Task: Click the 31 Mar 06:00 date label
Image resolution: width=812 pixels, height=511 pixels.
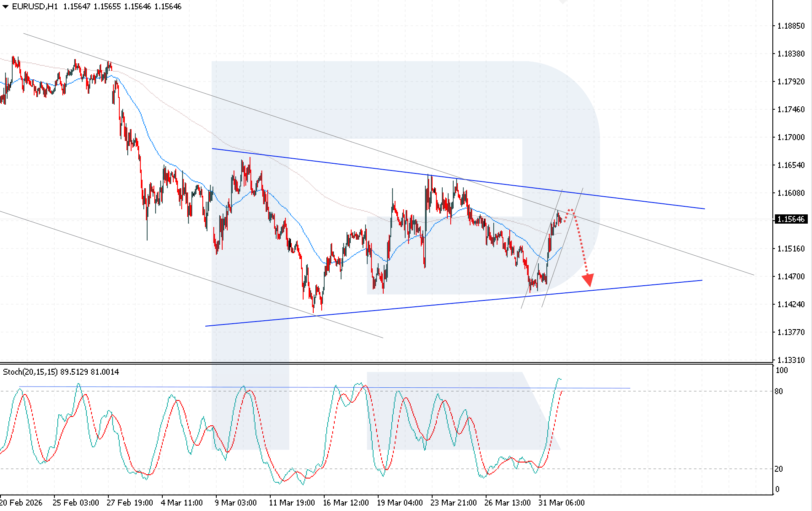Action: click(x=562, y=503)
